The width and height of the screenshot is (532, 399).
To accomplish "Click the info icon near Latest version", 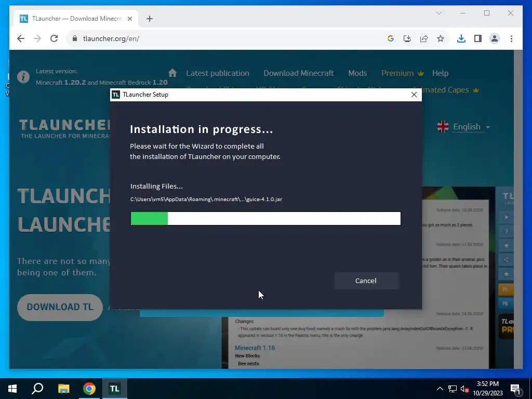I will click(23, 77).
